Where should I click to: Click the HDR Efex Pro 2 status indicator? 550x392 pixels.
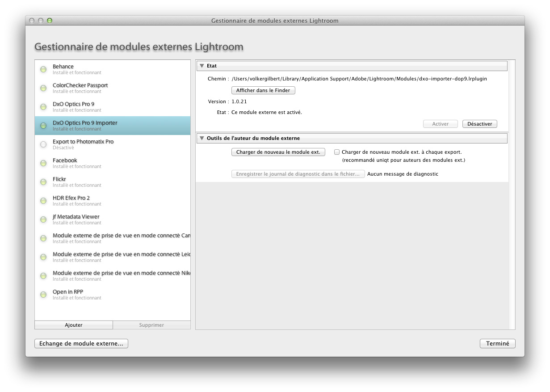point(43,201)
